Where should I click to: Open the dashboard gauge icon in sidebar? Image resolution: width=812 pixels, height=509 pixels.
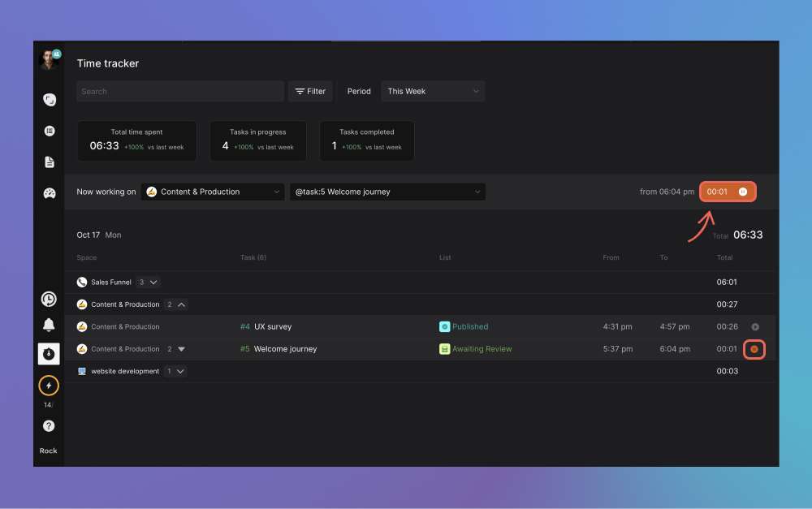pyautogui.click(x=49, y=193)
